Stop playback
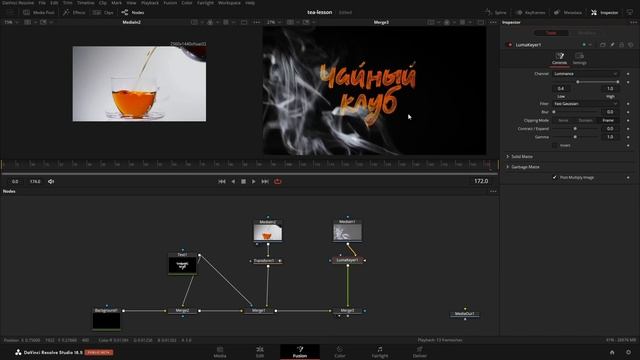This screenshot has height=360, width=640. (243, 182)
